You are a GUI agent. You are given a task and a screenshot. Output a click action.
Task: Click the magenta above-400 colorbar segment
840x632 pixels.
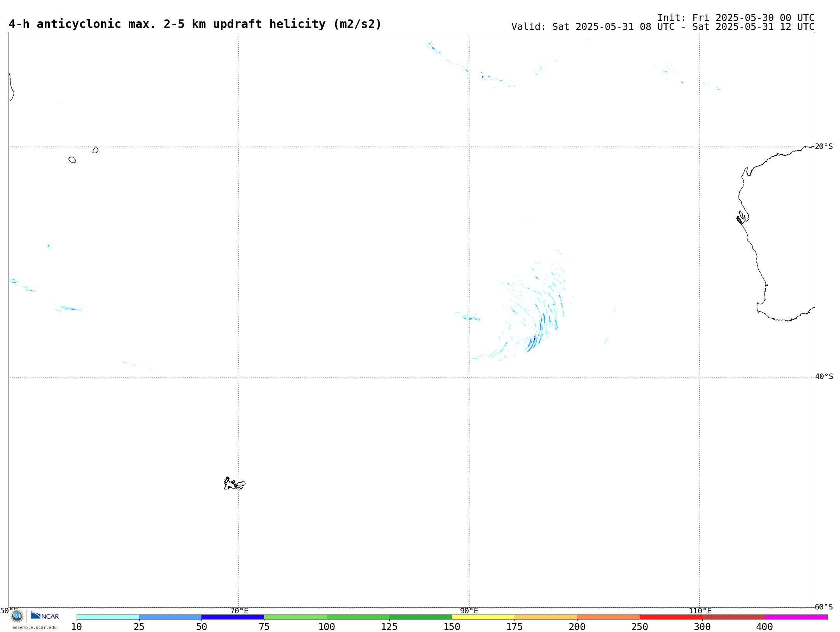[796, 617]
